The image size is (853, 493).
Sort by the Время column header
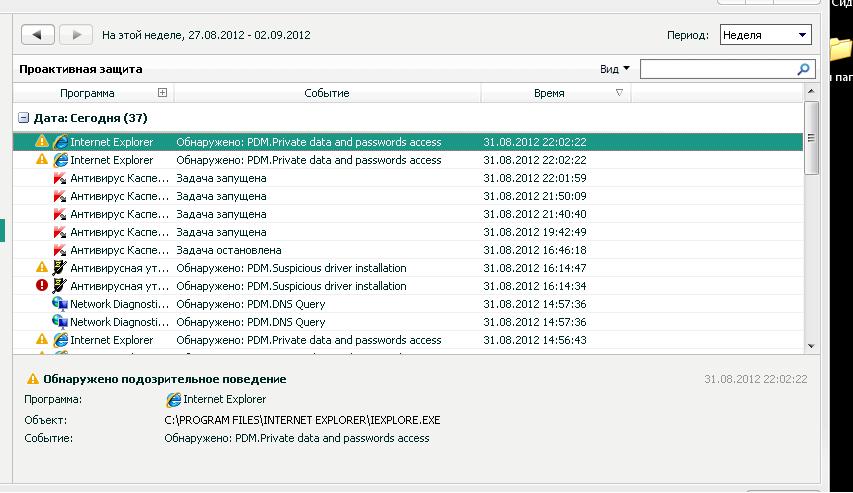click(549, 93)
